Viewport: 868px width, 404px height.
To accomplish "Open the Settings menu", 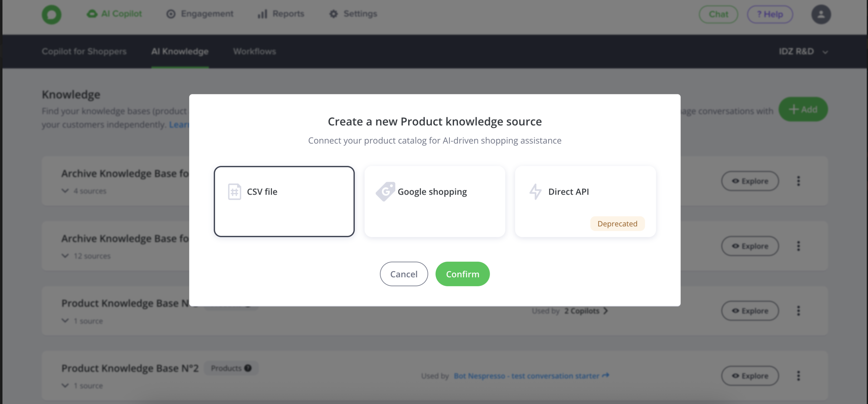I will 353,14.
